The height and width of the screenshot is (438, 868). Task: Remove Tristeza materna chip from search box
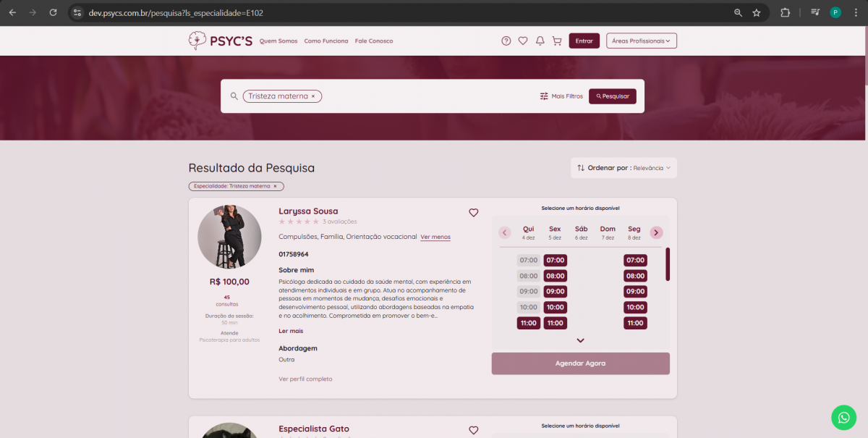(x=313, y=96)
